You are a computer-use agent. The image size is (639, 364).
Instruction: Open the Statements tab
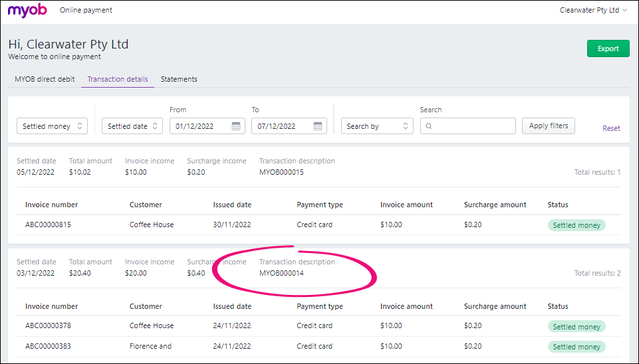pos(179,79)
